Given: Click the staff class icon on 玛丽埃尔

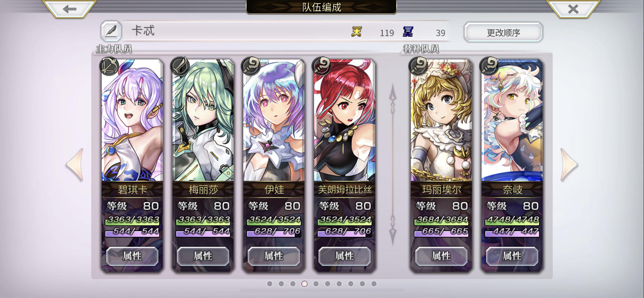Looking at the screenshot, I should tap(418, 66).
